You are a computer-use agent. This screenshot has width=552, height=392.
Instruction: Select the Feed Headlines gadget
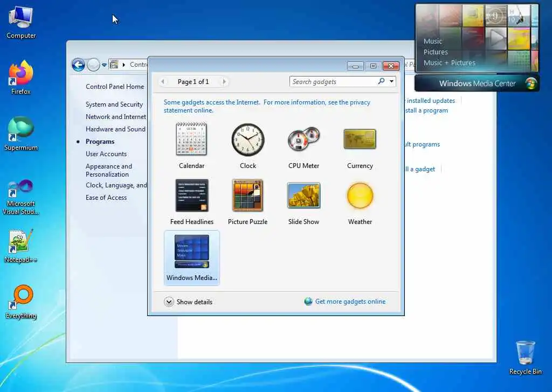pos(192,195)
